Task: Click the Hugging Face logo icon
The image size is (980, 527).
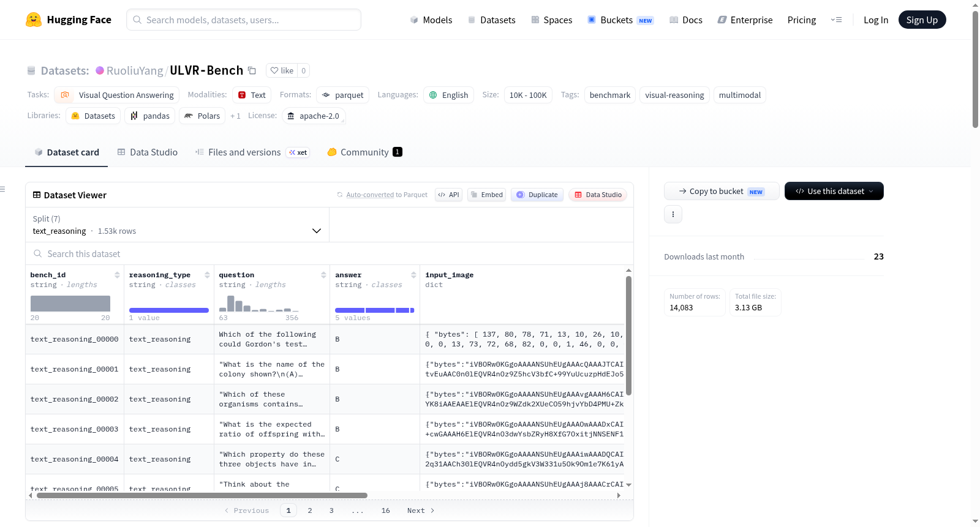Action: [34, 20]
